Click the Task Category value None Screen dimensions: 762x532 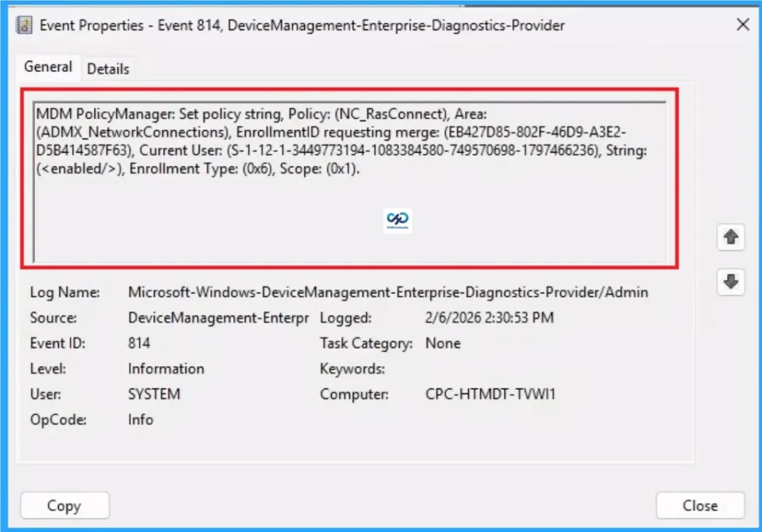coord(443,343)
